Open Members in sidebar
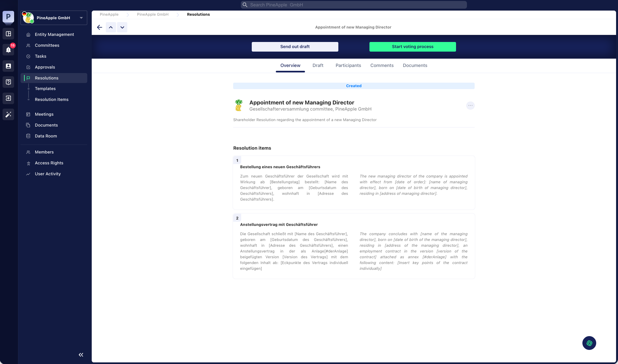This screenshot has height=364, width=618. tap(54, 152)
